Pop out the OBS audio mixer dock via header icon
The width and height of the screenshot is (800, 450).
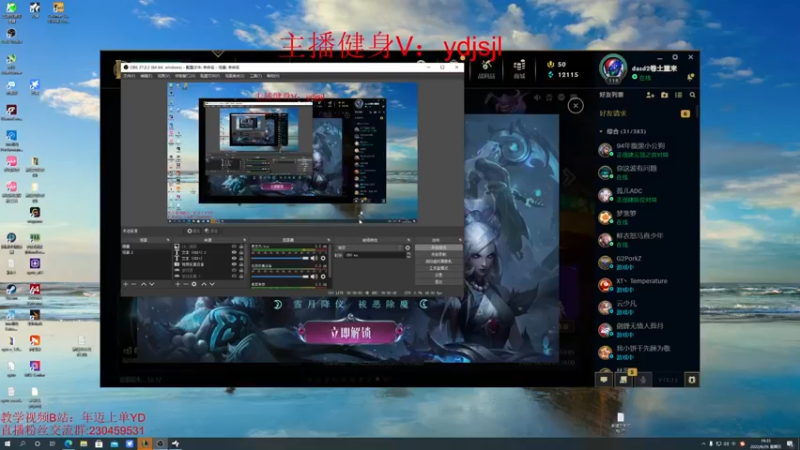click(329, 240)
